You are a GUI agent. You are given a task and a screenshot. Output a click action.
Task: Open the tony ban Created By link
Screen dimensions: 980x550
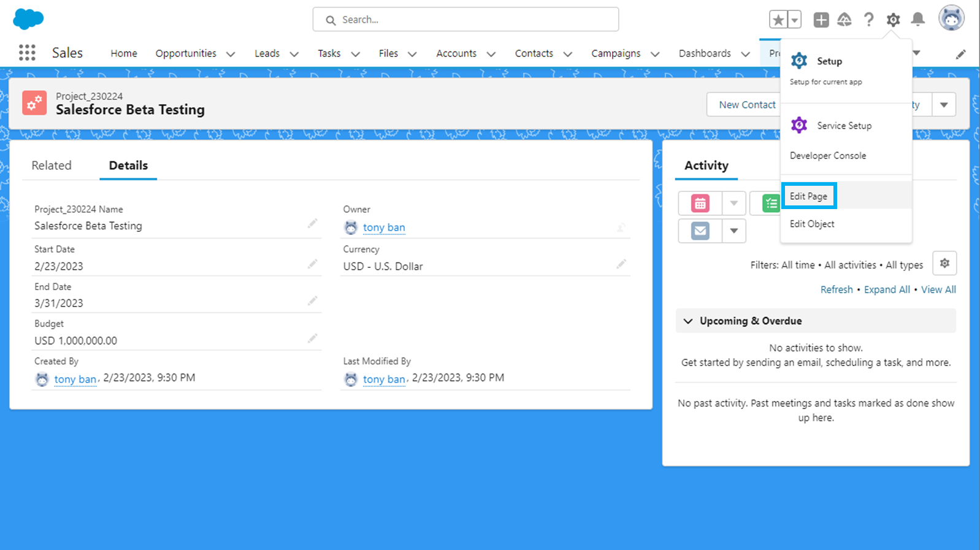(75, 379)
